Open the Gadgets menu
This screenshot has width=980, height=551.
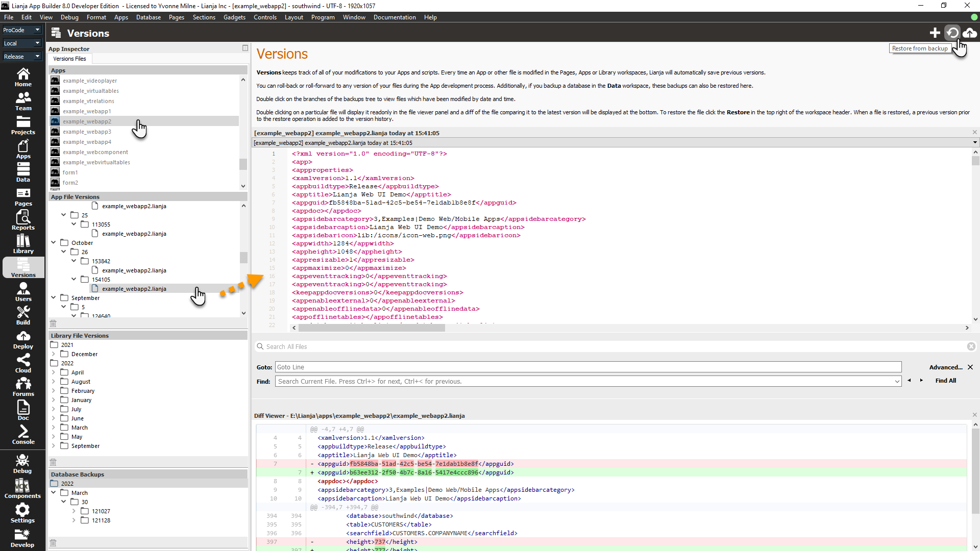click(234, 17)
